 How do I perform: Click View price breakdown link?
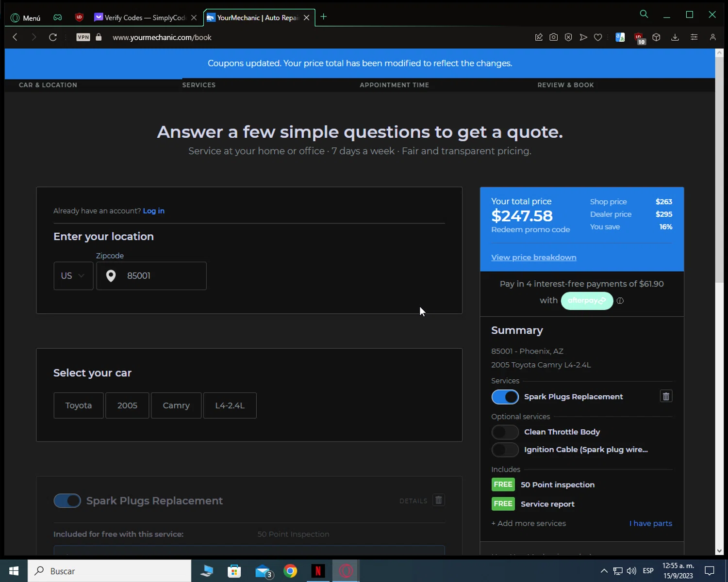click(533, 258)
